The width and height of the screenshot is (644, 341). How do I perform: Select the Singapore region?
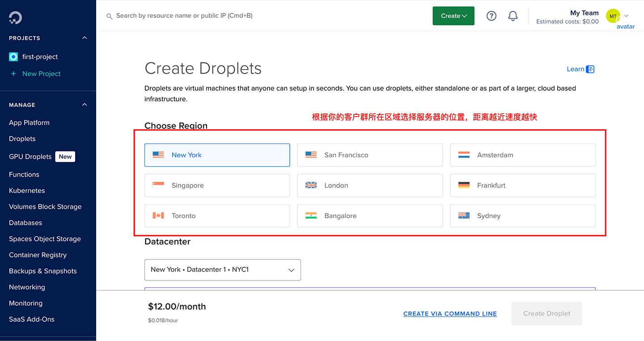[217, 185]
